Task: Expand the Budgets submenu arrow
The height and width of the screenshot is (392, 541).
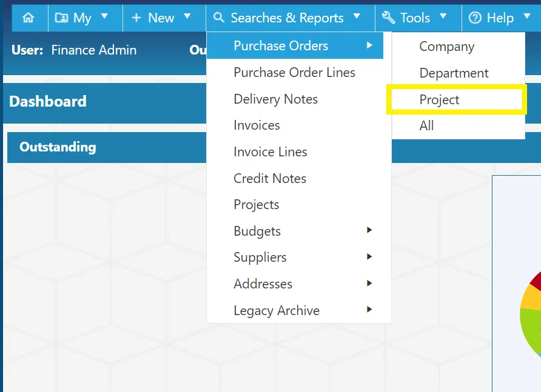Action: click(369, 230)
